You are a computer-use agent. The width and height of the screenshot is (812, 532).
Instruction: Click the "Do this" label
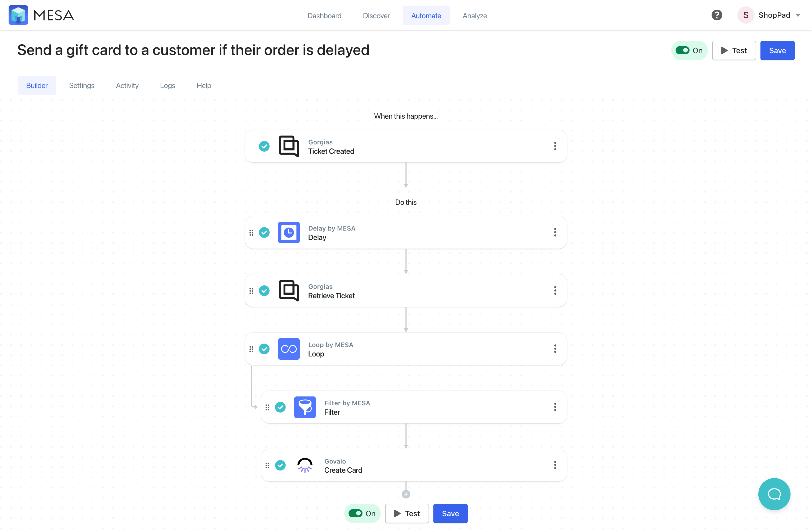[x=406, y=202]
